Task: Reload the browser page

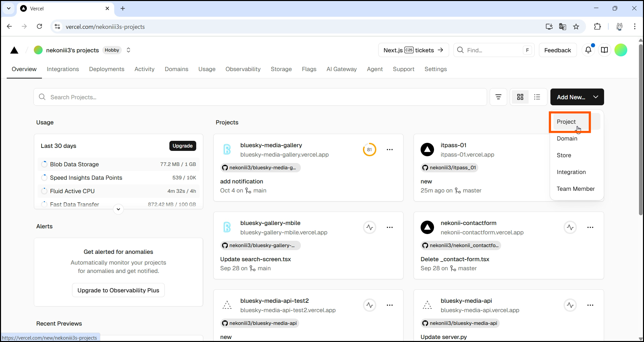Action: [39, 26]
